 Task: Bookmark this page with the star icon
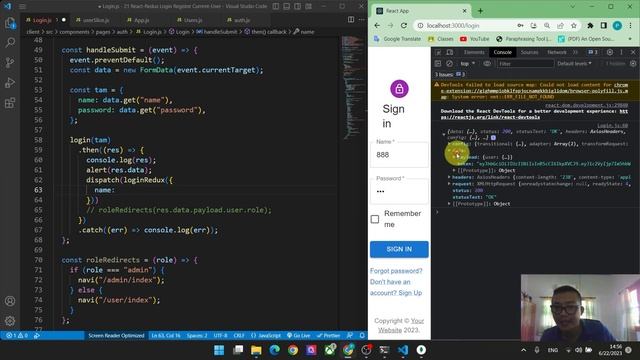click(573, 25)
